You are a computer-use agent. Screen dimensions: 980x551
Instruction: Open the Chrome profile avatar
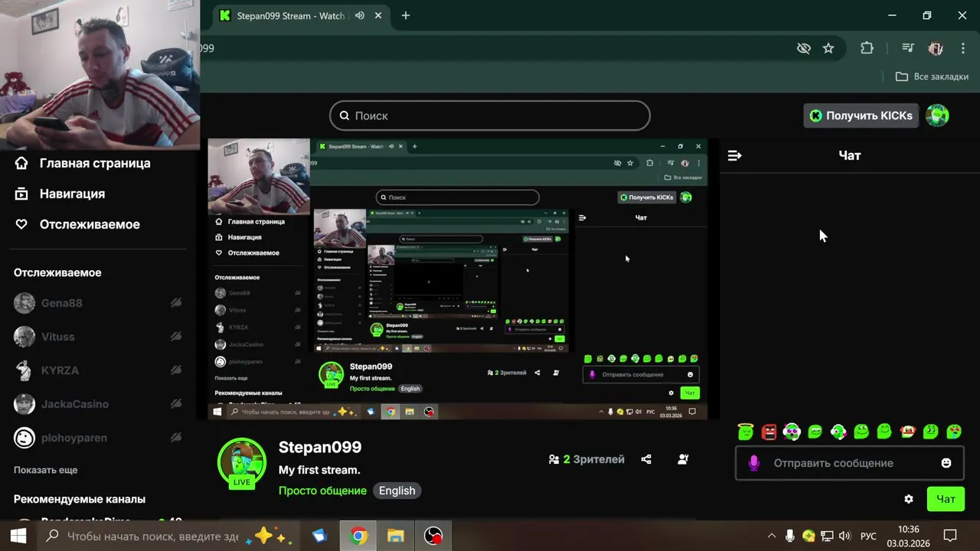tap(936, 48)
